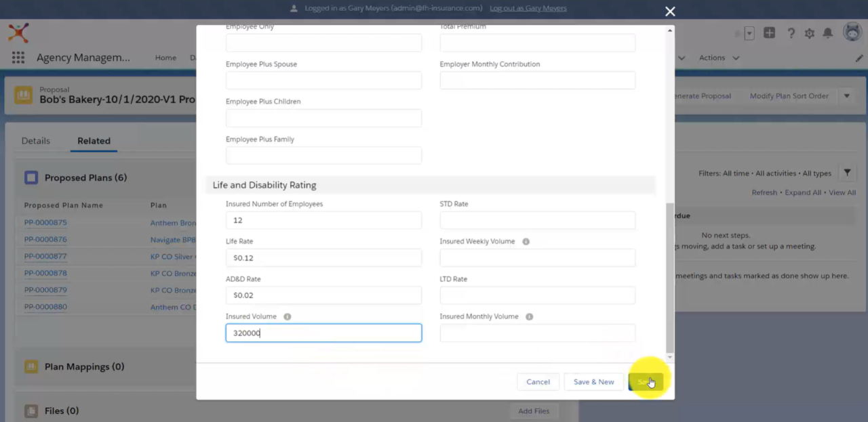Show the Insured Volume info tooltip icon
The height and width of the screenshot is (422, 868).
pyautogui.click(x=287, y=316)
